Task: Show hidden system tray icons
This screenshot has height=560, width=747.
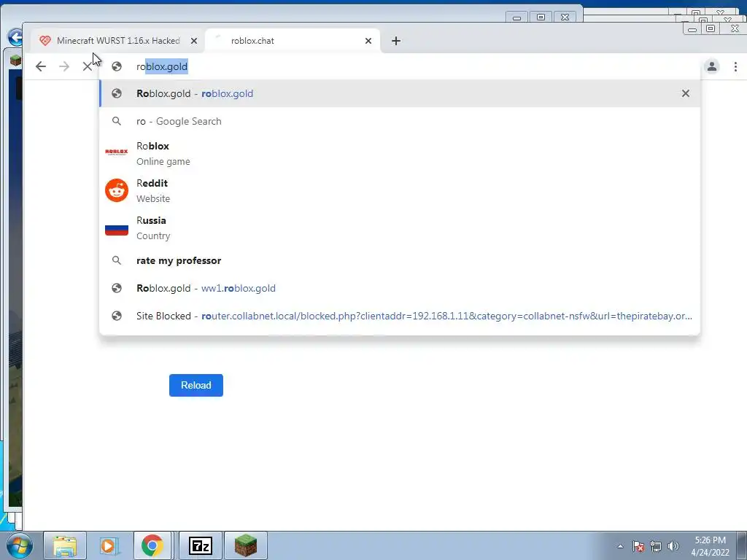Action: [620, 546]
